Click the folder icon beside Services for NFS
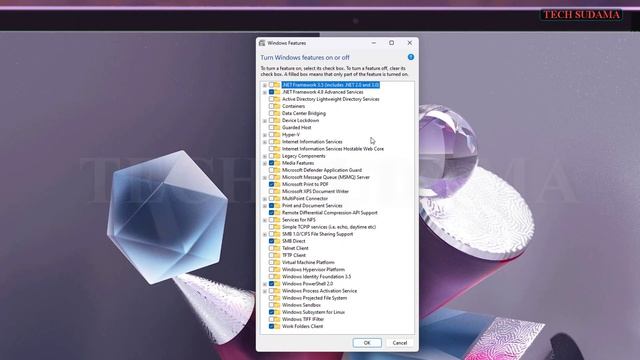 pyautogui.click(x=277, y=220)
